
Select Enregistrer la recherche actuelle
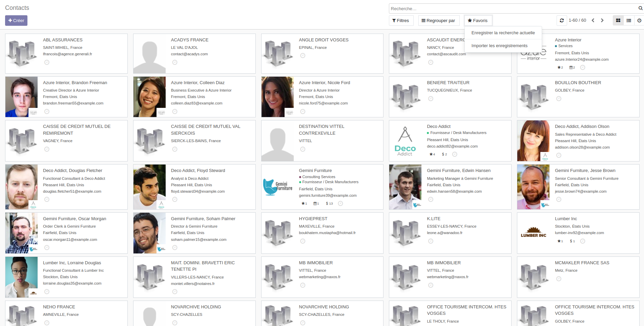(x=503, y=33)
